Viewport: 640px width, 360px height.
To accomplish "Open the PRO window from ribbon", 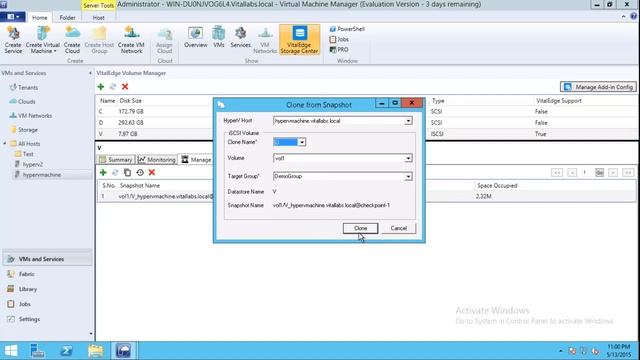I will tap(339, 49).
